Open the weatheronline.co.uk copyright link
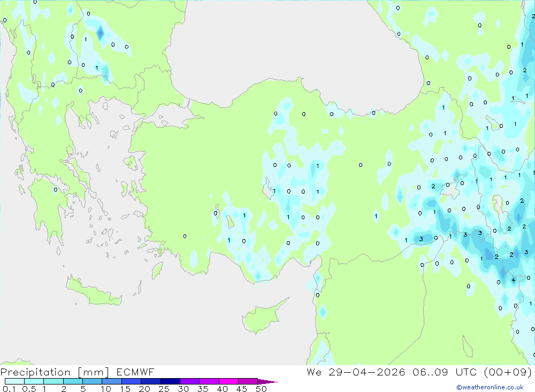The height and width of the screenshot is (392, 535). [490, 387]
